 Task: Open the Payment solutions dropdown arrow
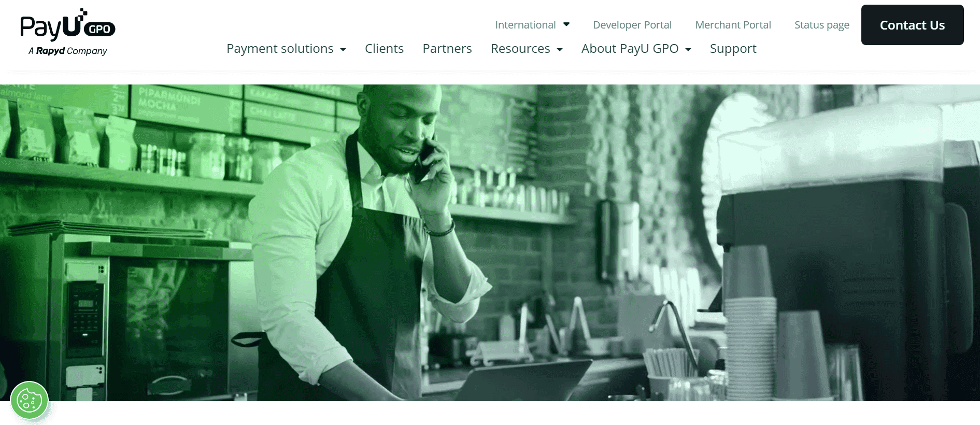(x=343, y=50)
